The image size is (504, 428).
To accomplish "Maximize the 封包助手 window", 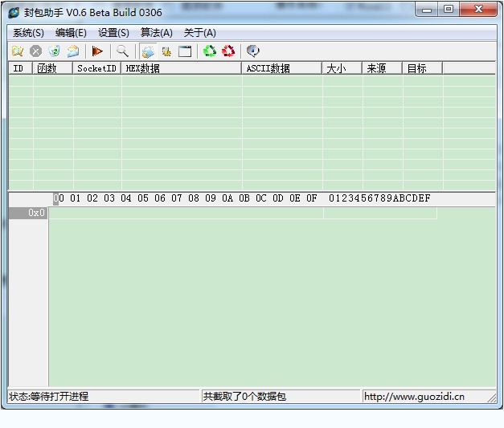I will (x=449, y=10).
